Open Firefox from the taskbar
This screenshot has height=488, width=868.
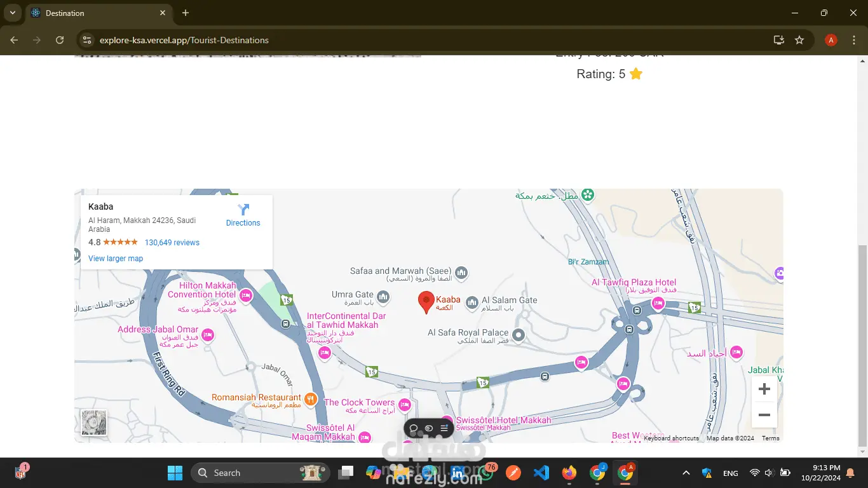(x=569, y=473)
